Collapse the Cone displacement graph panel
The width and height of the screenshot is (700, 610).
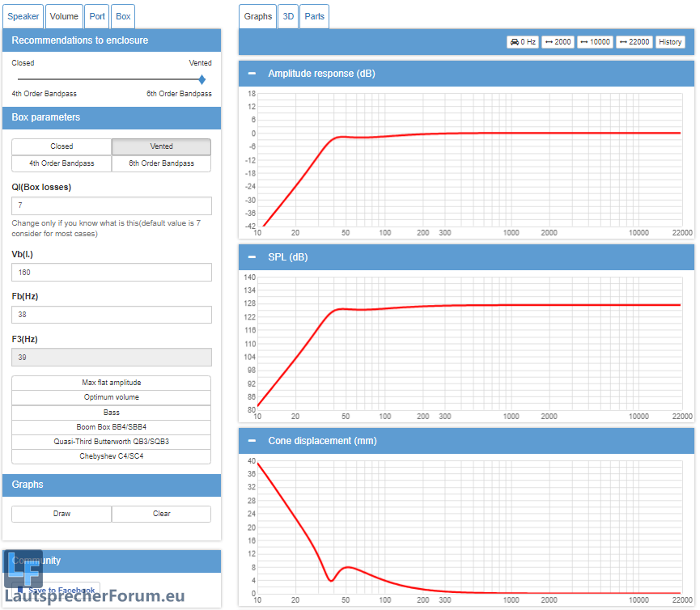(252, 441)
